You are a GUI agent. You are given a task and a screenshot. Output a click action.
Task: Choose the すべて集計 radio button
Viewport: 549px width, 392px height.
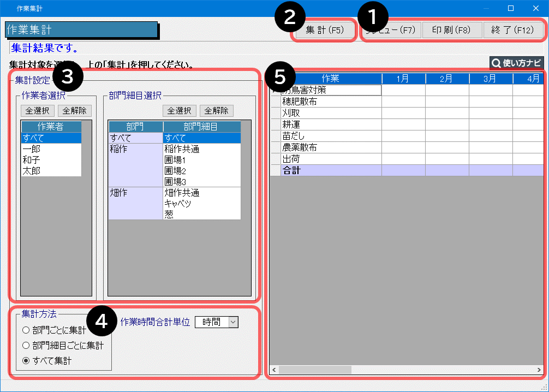coord(26,361)
